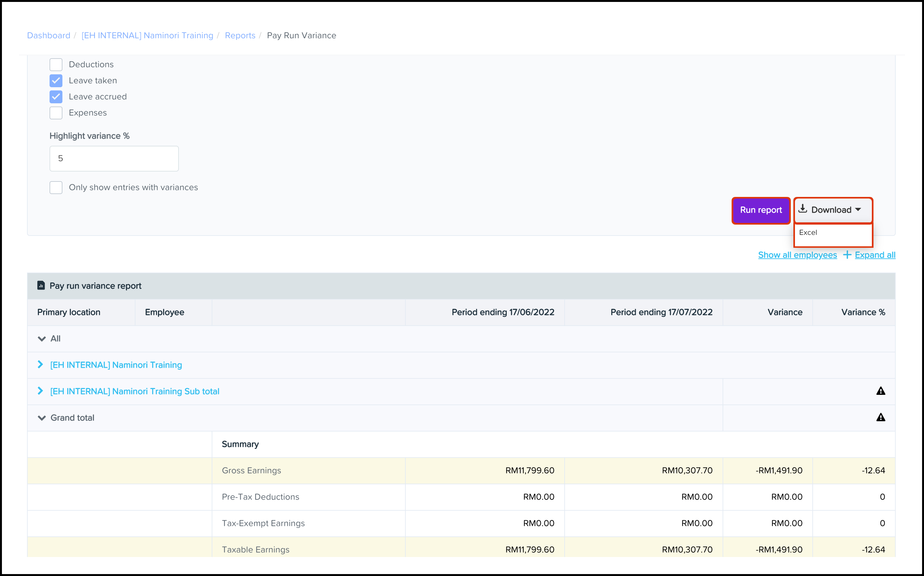This screenshot has height=576, width=924.
Task: Uncheck the Leave accrued checkbox
Action: tap(56, 97)
